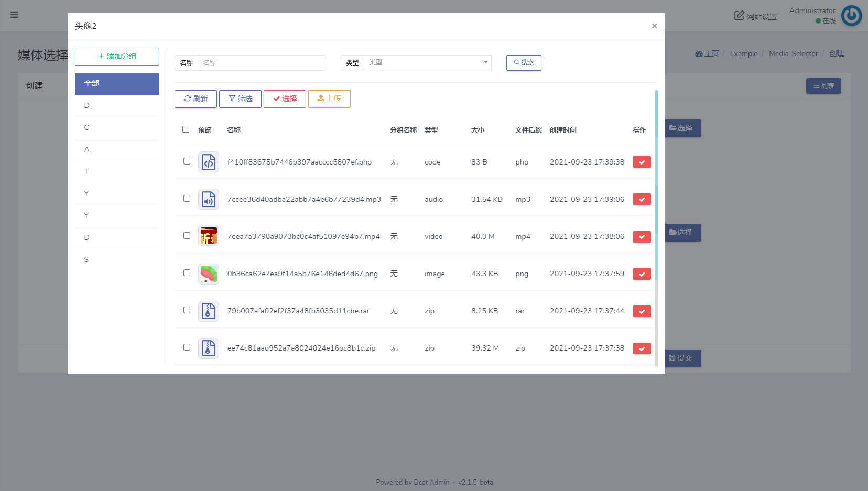Click the 筛选 filter button
This screenshot has width=868, height=491.
point(240,99)
